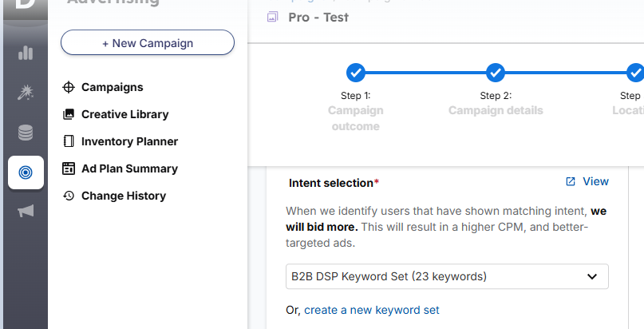
Task: Click the + New Campaign button
Action: point(148,42)
